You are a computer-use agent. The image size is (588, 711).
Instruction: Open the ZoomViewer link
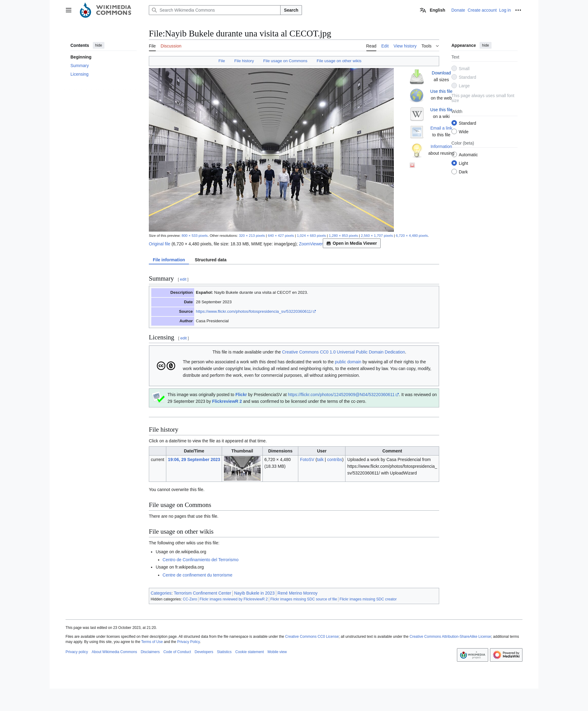pos(311,244)
